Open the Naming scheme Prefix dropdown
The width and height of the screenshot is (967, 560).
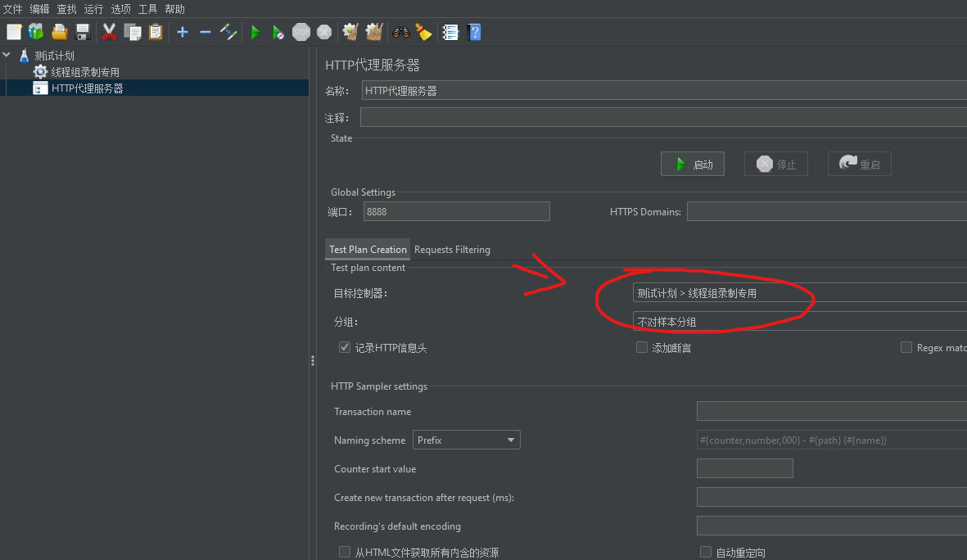466,440
